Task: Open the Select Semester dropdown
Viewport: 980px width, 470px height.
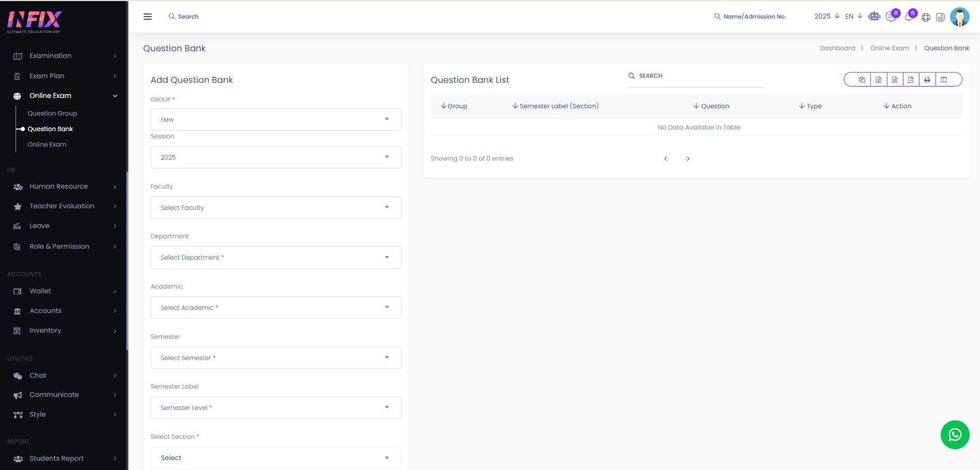Action: [x=276, y=358]
